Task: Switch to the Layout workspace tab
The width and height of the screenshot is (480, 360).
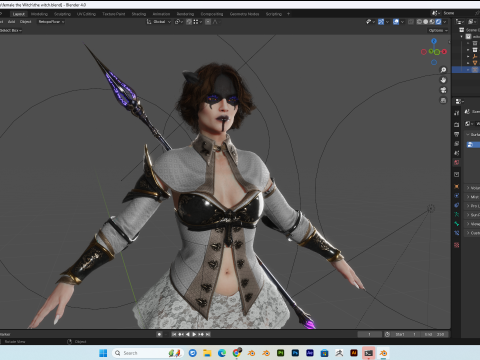Action: tap(19, 14)
